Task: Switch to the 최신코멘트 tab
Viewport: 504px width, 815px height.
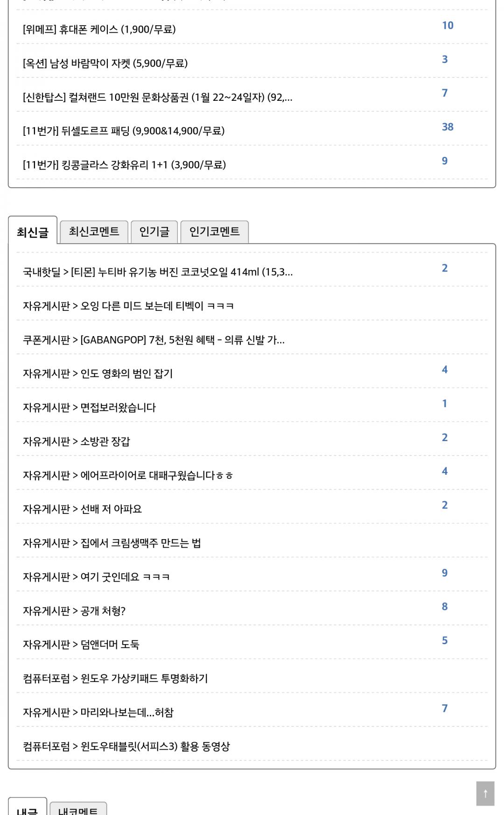Action: click(x=94, y=232)
